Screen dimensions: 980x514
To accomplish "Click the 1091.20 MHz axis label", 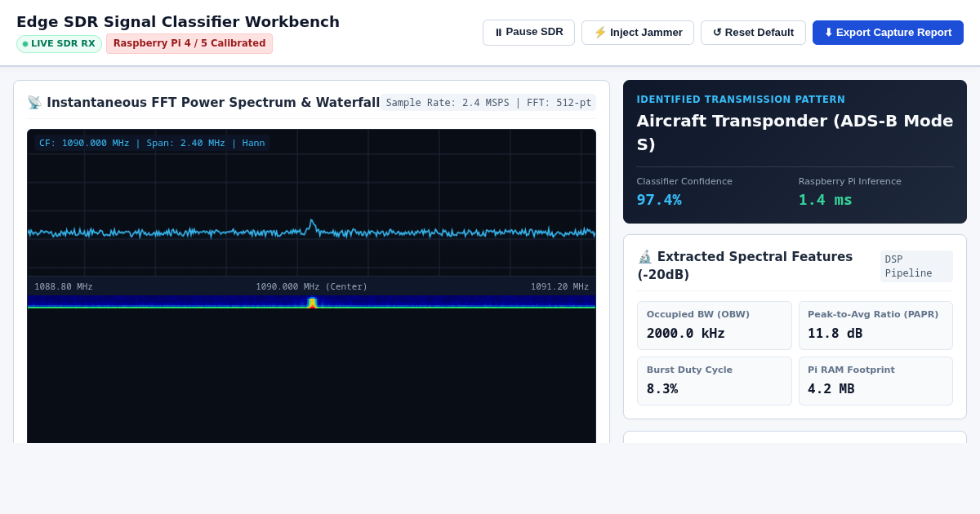I will coord(559,286).
